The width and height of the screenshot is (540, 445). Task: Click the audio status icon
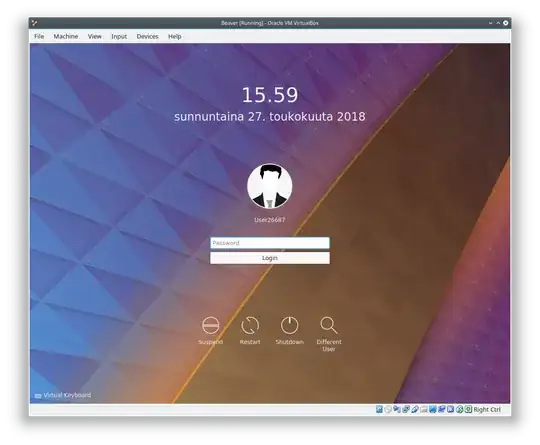(x=397, y=409)
